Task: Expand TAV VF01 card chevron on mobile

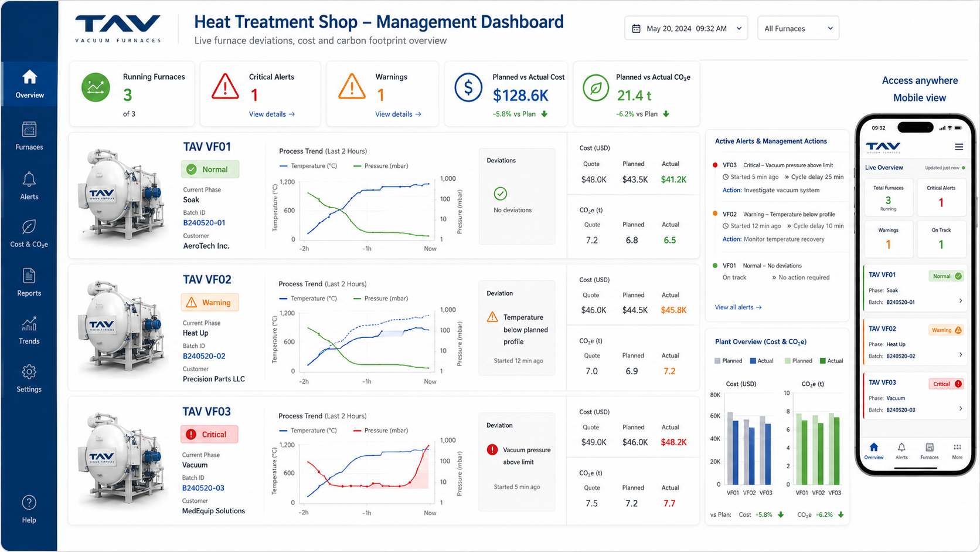Action: (x=961, y=301)
